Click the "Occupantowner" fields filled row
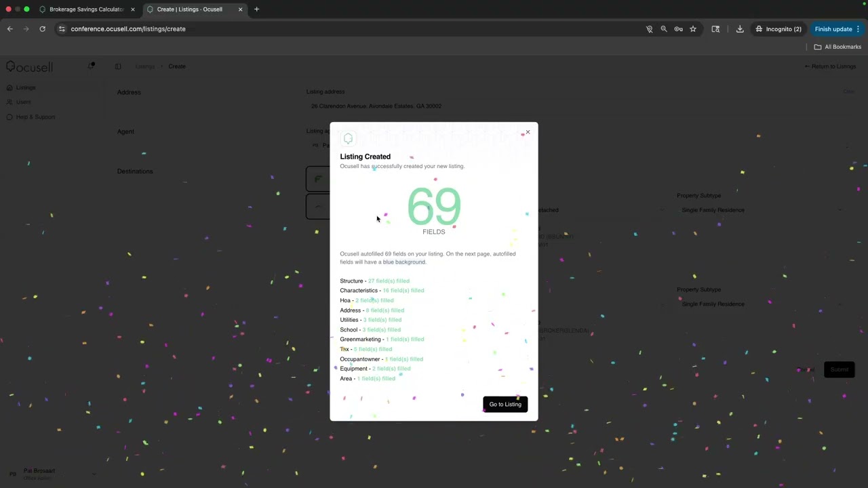868x488 pixels. click(382, 359)
